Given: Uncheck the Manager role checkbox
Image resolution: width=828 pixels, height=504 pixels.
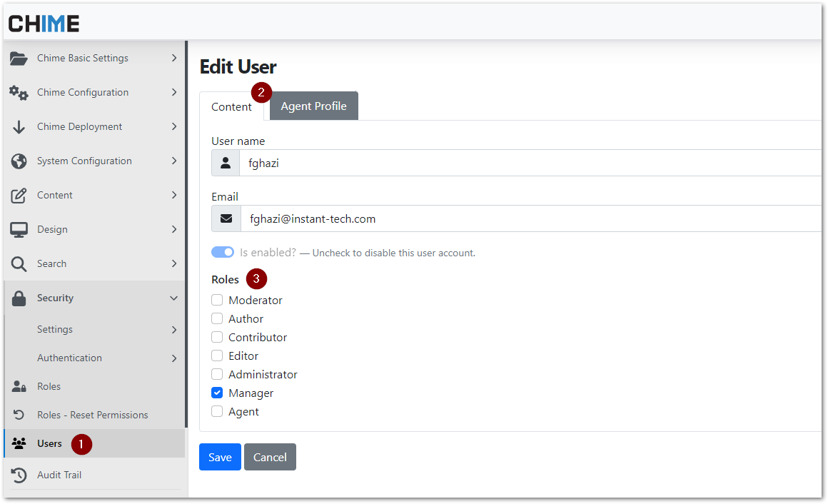Looking at the screenshot, I should (x=217, y=393).
